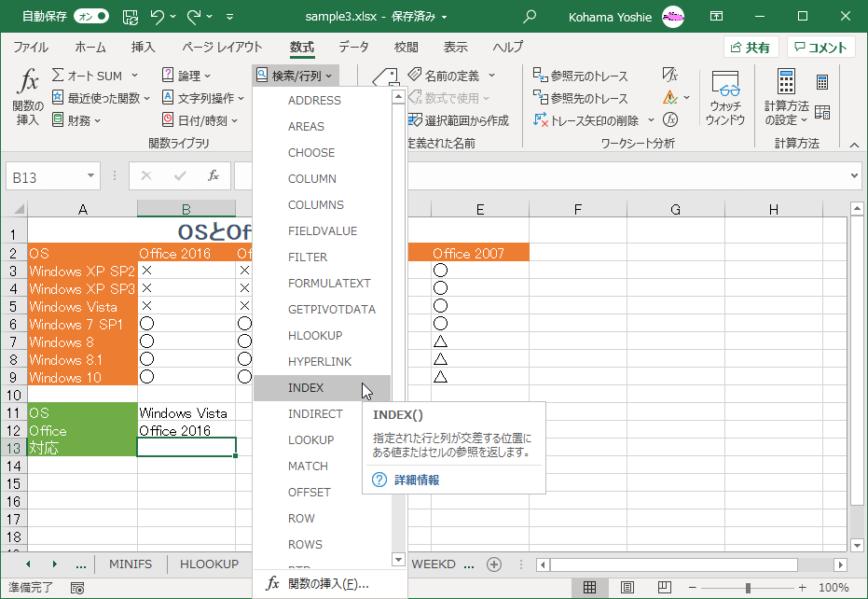Click the Save icon in title bar

(x=131, y=17)
